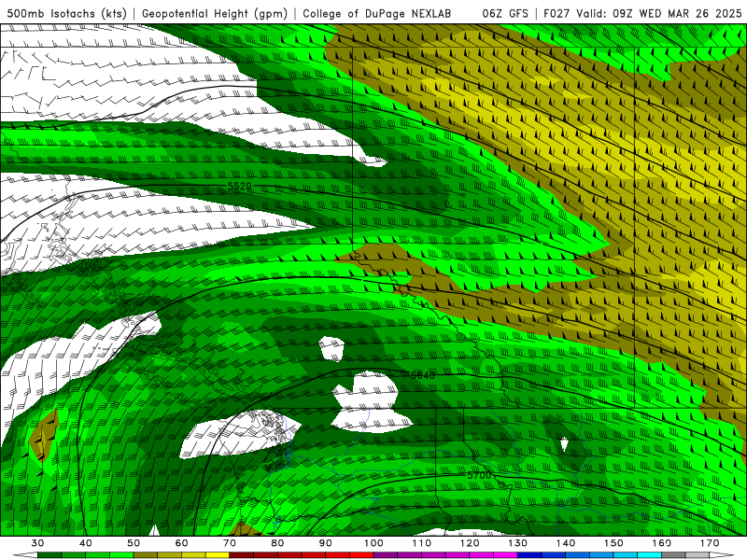
Task: Click the 130 knot colorbar label
Action: point(517,543)
